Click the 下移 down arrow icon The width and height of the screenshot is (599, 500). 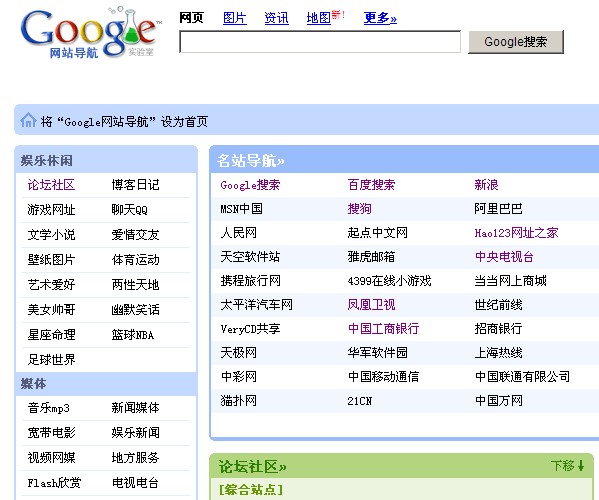pos(581,466)
